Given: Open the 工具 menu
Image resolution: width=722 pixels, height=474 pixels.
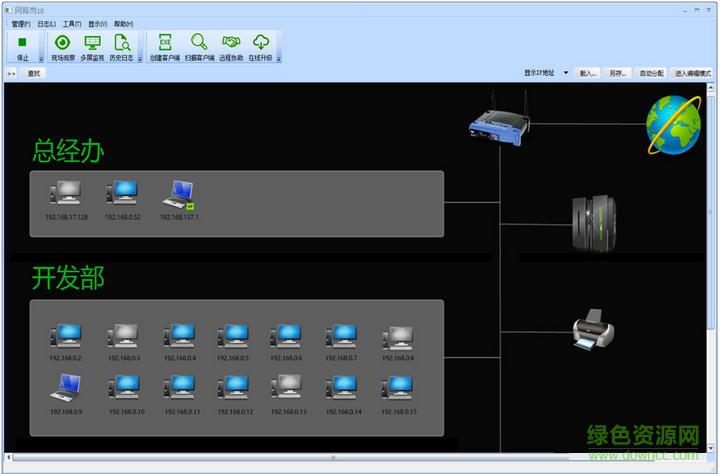Looking at the screenshot, I should (x=72, y=22).
